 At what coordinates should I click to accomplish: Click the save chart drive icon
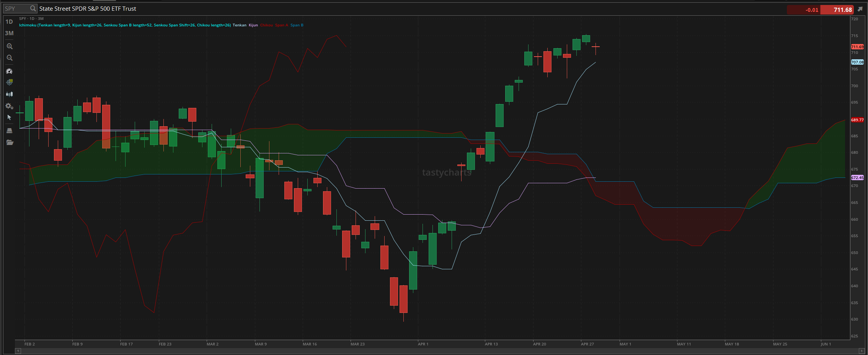10,131
